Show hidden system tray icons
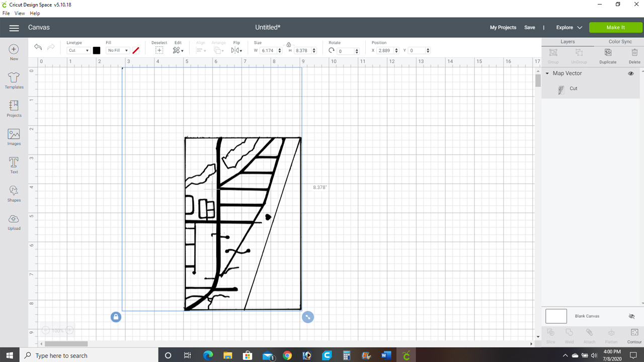644x362 pixels. point(565,355)
